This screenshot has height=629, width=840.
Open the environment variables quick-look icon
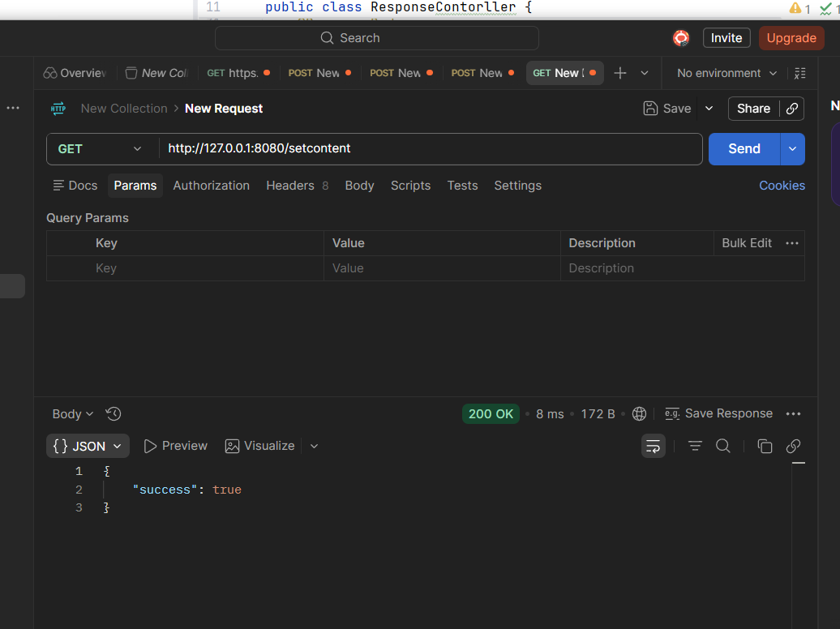[x=799, y=73]
